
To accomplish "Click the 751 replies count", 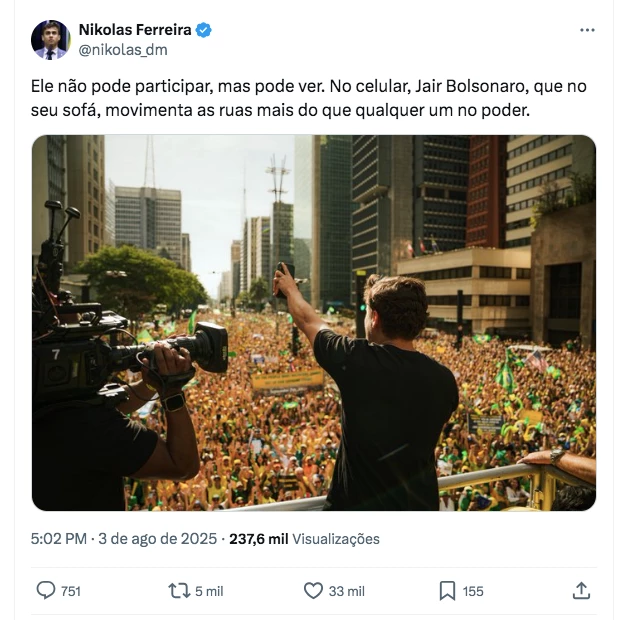I will click(x=71, y=591).
